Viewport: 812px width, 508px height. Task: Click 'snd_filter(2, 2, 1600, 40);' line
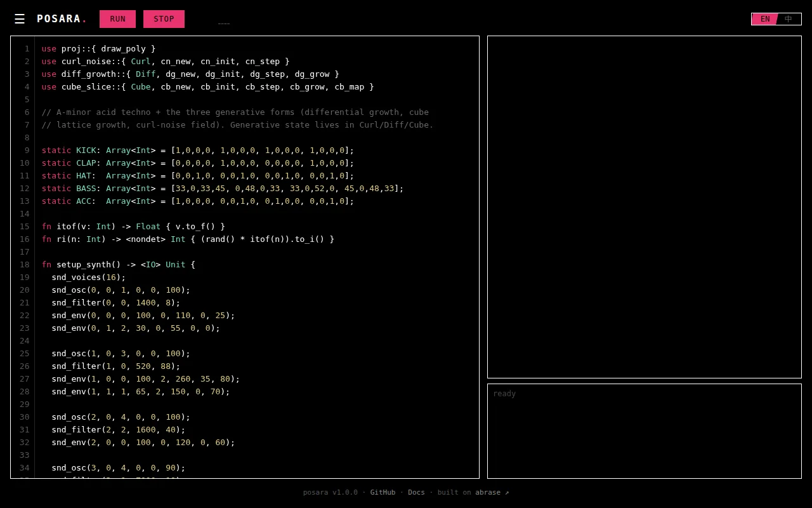[119, 430]
